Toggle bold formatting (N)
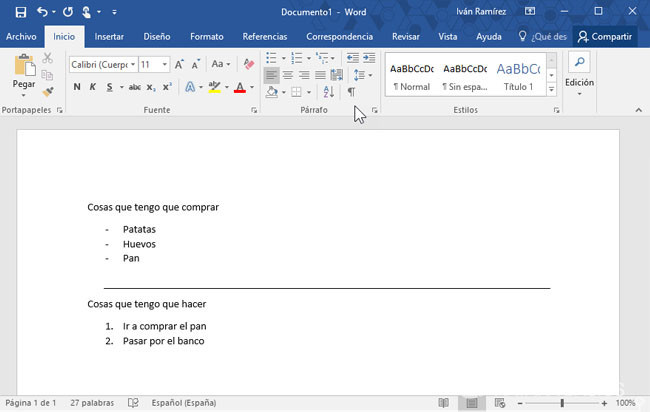 click(77, 87)
